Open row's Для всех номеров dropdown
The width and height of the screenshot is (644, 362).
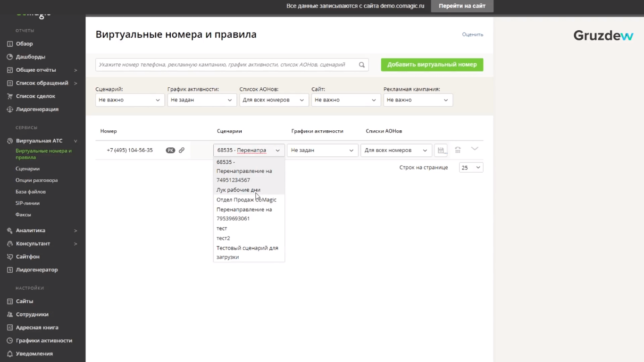(396, 150)
